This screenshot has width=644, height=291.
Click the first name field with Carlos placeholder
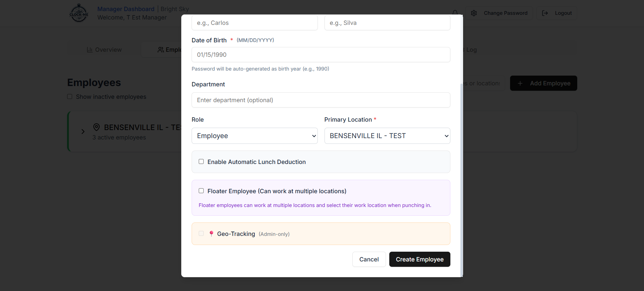point(255,23)
